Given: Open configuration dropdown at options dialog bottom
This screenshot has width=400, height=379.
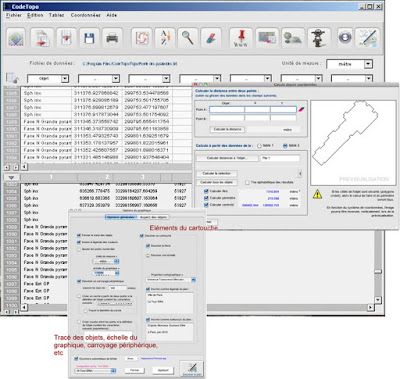Looking at the screenshot, I should click(x=96, y=370).
